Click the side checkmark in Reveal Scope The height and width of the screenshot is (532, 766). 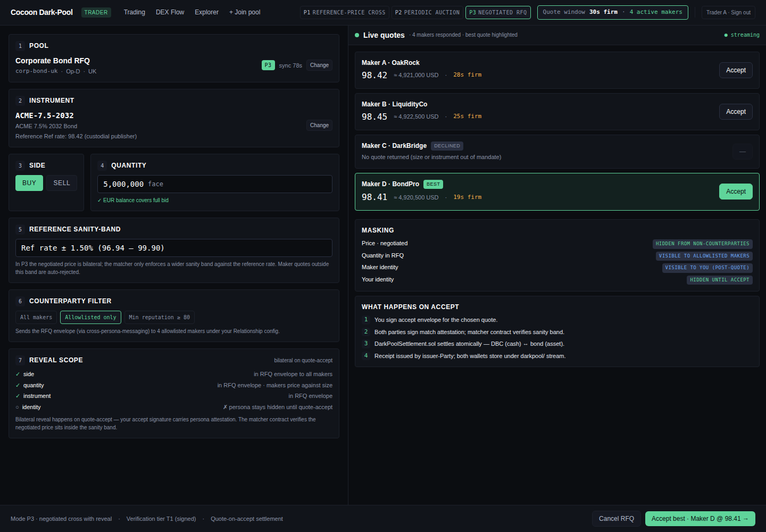pos(18,374)
